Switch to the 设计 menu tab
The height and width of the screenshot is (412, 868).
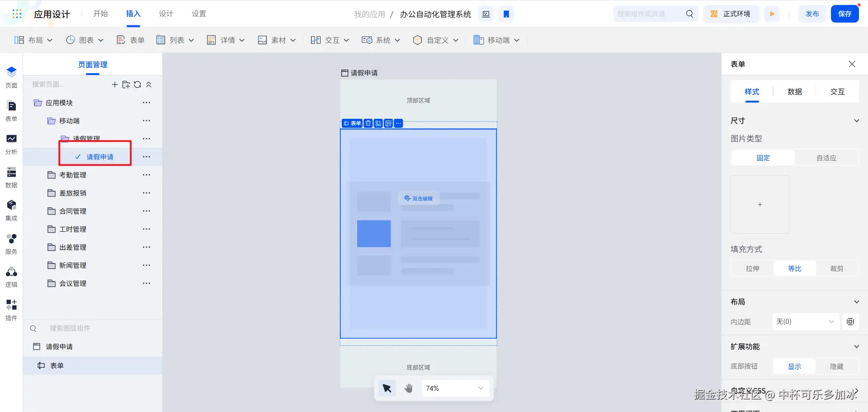[x=166, y=14]
